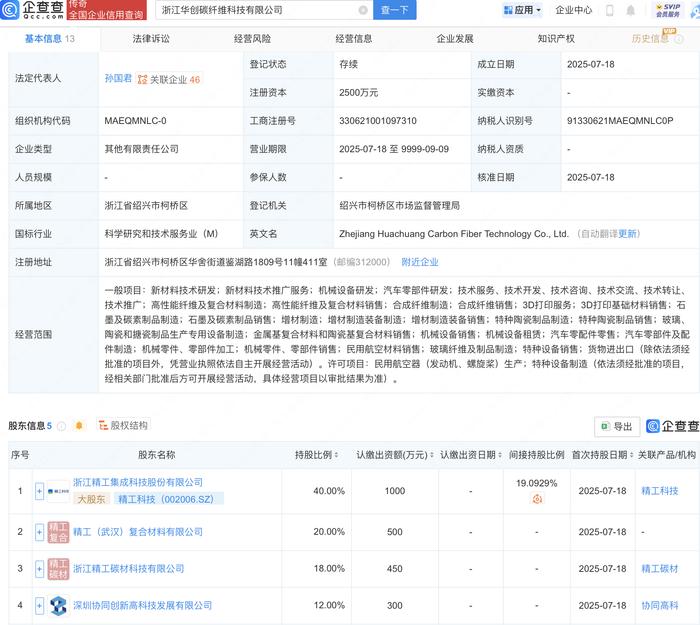Open 深圳协同创新高科技发展有限公司 link
This screenshot has height=625, width=700.
coord(142,606)
